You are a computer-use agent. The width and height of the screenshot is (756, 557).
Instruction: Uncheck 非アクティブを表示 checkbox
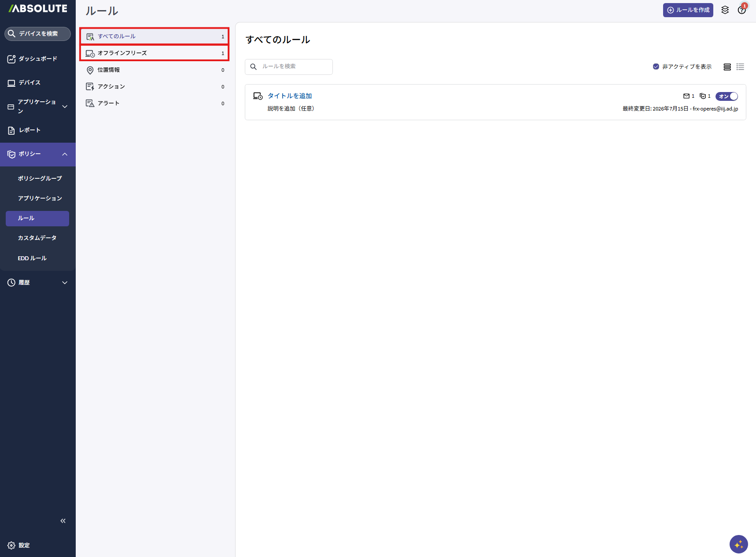656,66
